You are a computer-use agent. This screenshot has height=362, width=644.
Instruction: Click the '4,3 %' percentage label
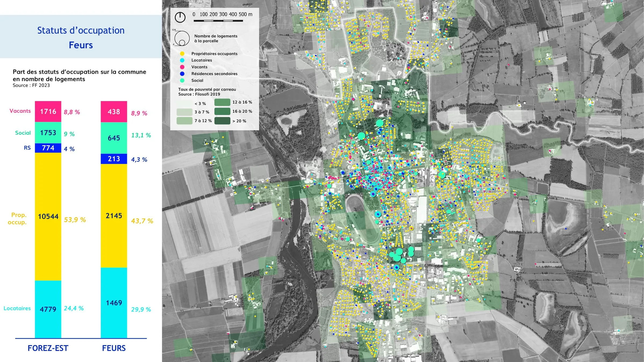tap(139, 160)
